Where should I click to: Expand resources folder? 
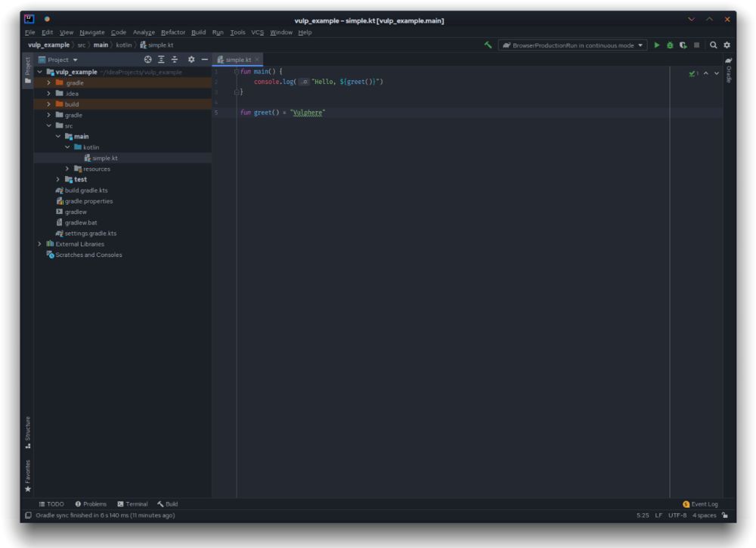[67, 169]
